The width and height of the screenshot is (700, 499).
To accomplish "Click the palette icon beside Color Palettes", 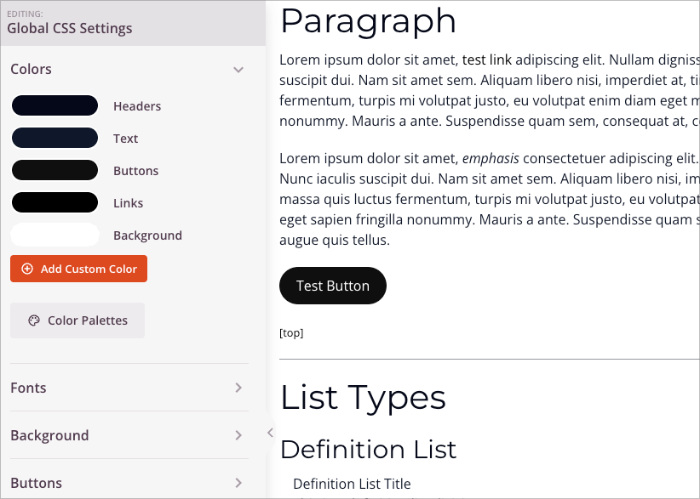I will pos(33,321).
